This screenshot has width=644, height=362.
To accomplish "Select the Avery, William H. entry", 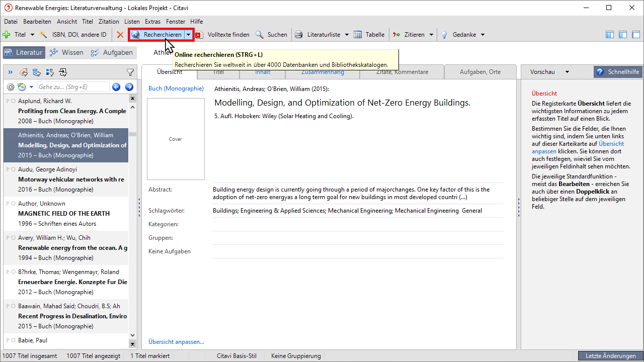I will [66, 248].
